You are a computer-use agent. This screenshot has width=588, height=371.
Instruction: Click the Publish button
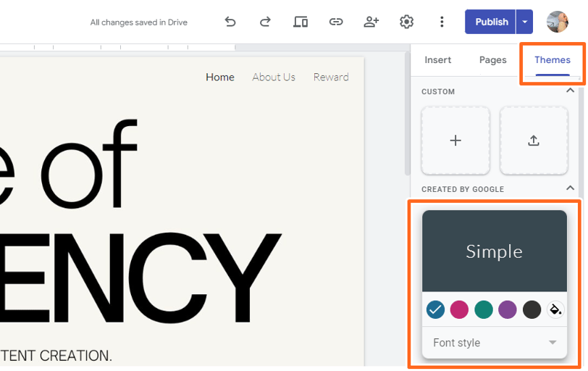point(491,22)
